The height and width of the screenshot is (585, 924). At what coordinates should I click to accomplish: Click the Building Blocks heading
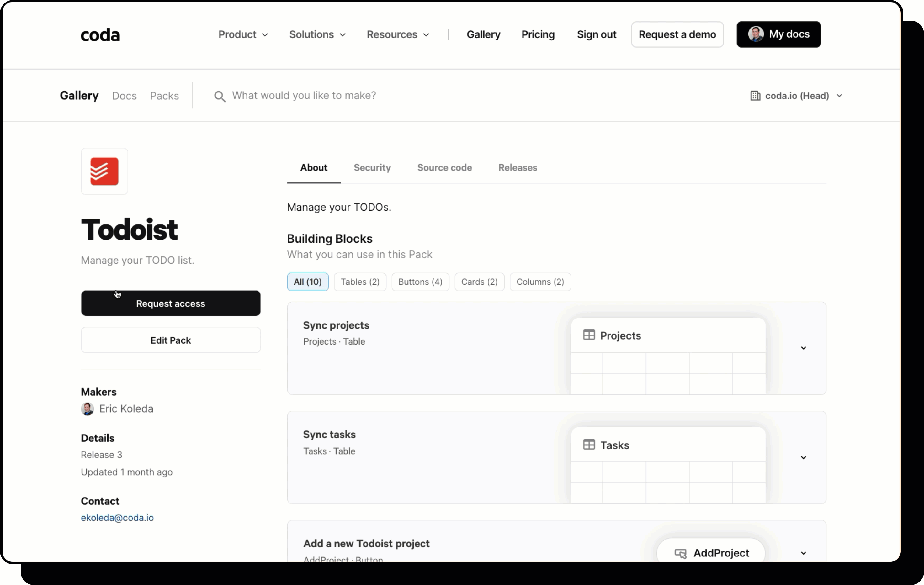pyautogui.click(x=330, y=239)
